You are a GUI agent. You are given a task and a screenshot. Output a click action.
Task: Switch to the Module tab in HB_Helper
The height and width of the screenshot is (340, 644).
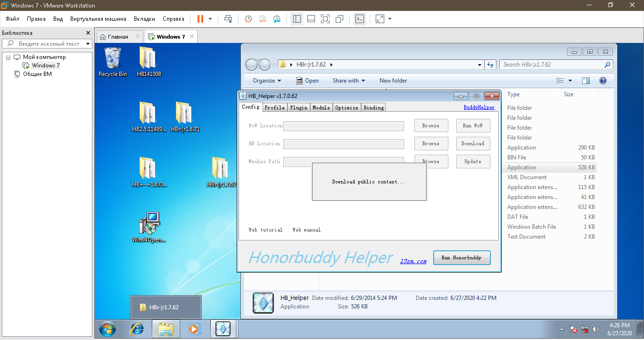tap(321, 108)
